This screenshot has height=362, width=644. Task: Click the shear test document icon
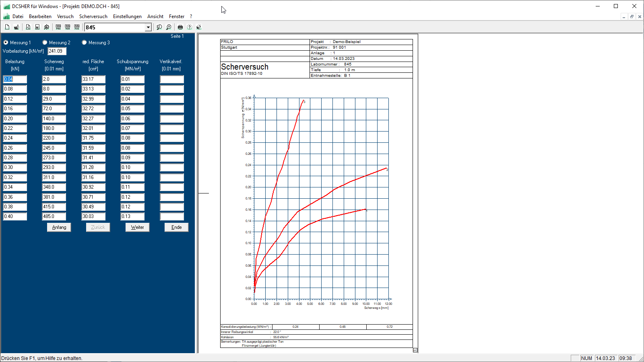pos(28,27)
